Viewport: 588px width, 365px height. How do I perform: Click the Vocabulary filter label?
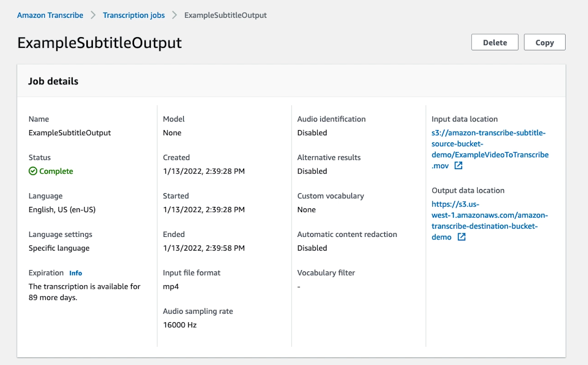326,273
